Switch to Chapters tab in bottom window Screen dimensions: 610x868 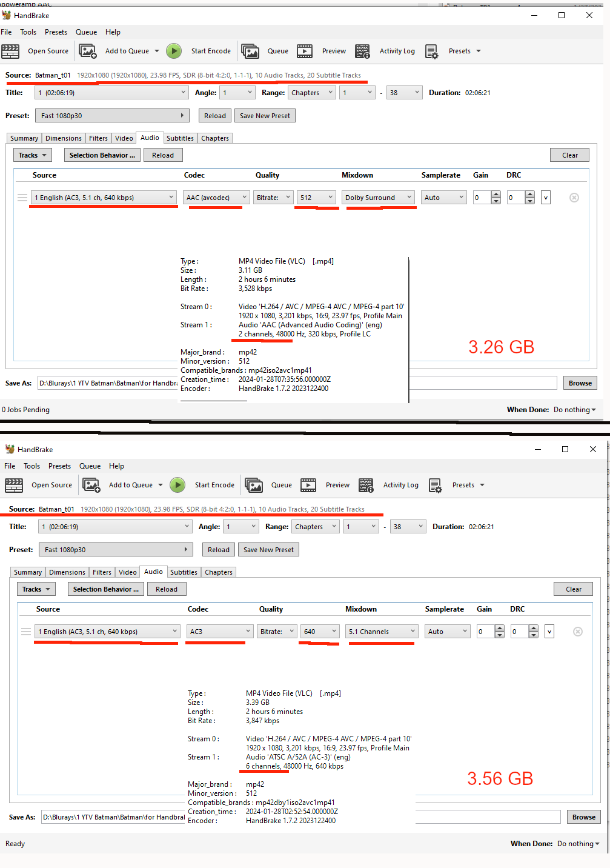point(218,572)
